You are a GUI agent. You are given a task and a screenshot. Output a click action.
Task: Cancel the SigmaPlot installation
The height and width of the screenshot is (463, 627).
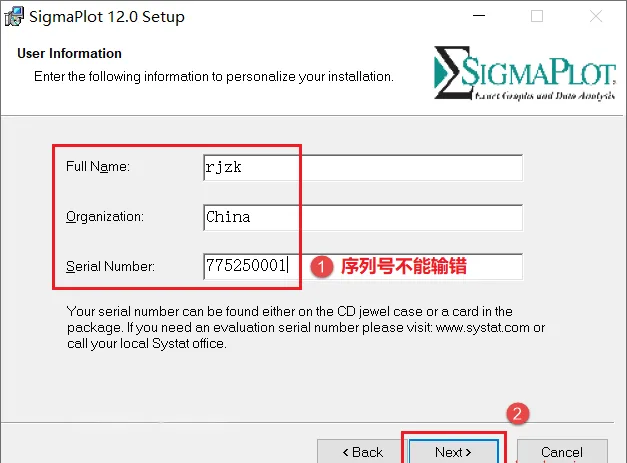tap(562, 452)
